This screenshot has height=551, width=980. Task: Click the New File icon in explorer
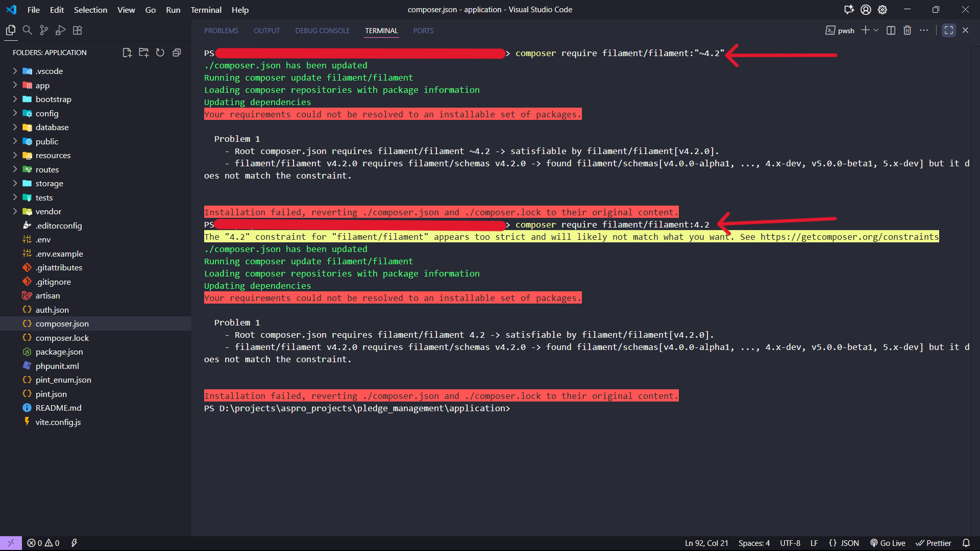click(x=127, y=53)
